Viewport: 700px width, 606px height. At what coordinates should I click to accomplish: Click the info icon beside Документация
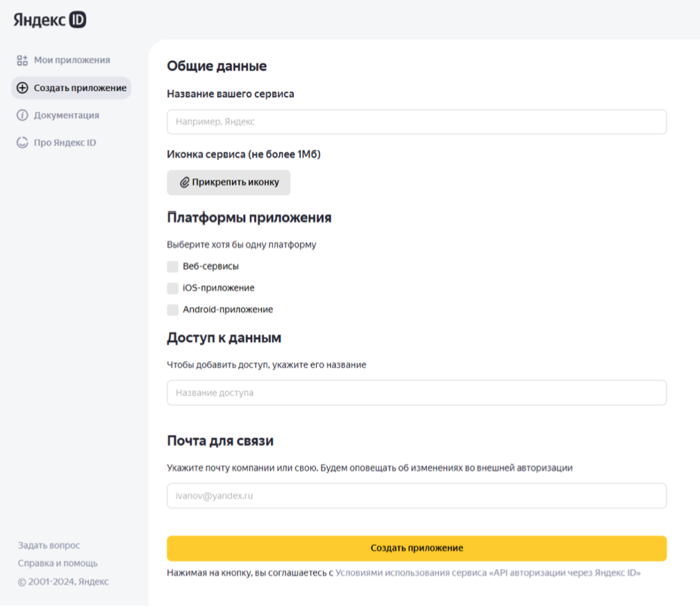pyautogui.click(x=22, y=115)
